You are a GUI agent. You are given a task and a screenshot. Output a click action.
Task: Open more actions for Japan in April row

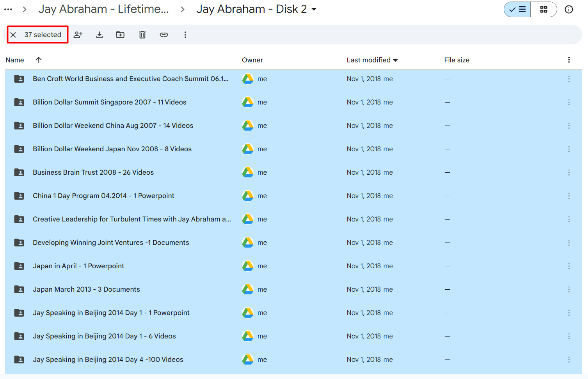tap(569, 266)
